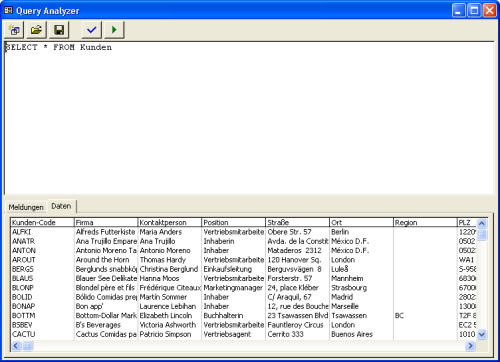Click the Bon app' company cell
Viewport: 500px width, 362px height.
point(106,306)
